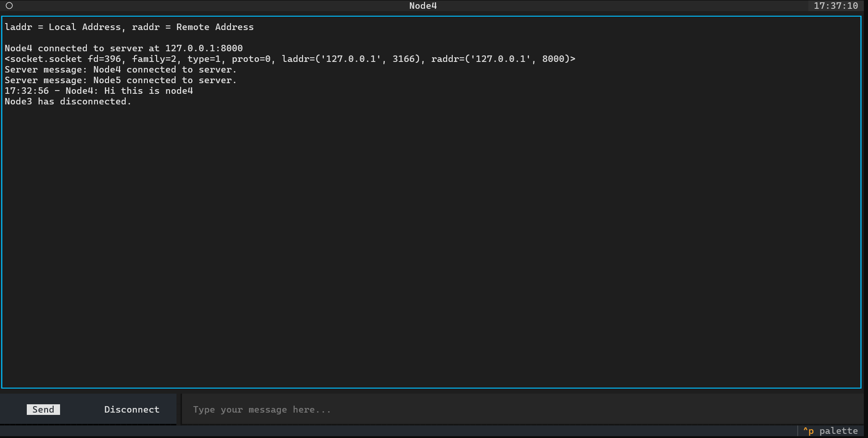Select 'Server message: Node5 connected to server.' line
This screenshot has width=868, height=438.
[121, 80]
